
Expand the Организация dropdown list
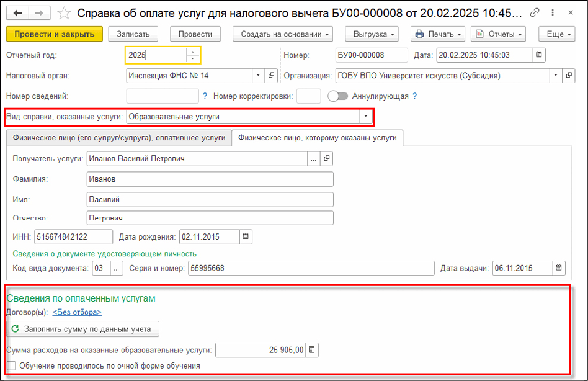(x=555, y=76)
